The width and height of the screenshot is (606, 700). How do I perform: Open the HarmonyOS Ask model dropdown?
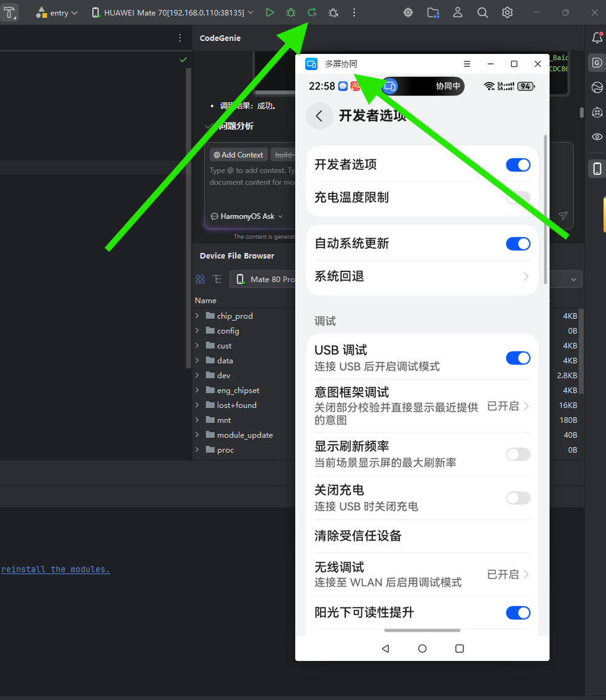pos(247,216)
